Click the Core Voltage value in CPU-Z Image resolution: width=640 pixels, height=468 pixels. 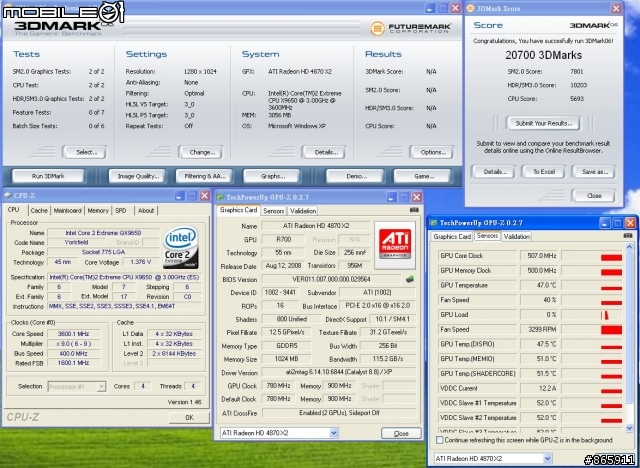pos(140,262)
